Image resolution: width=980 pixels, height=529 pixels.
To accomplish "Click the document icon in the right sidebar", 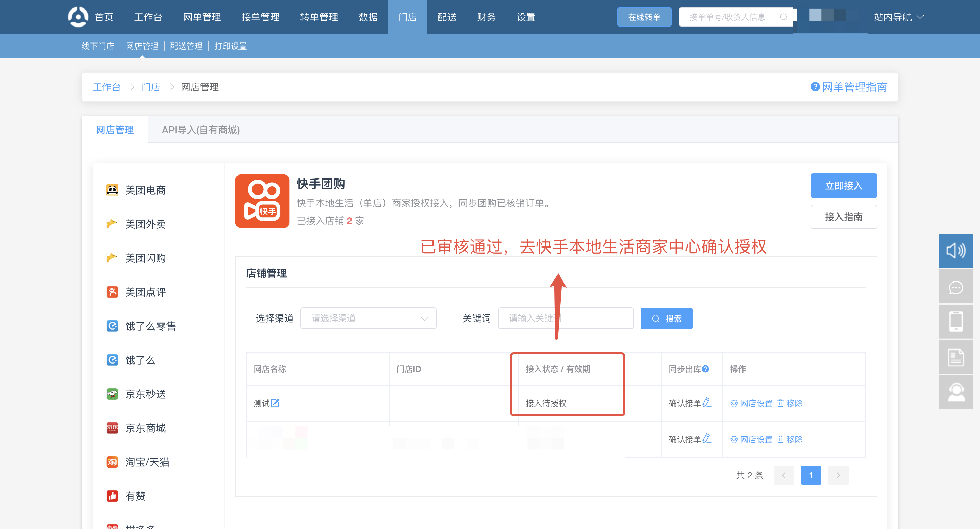I will [x=955, y=357].
